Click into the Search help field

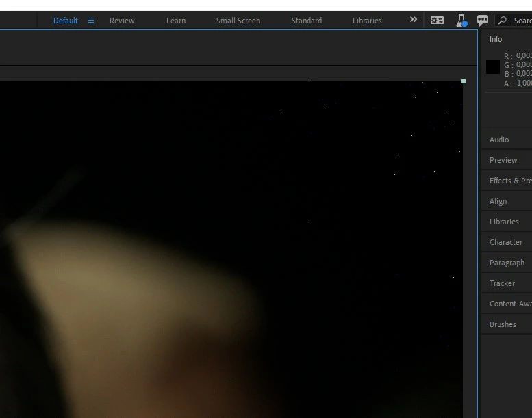pyautogui.click(x=514, y=21)
